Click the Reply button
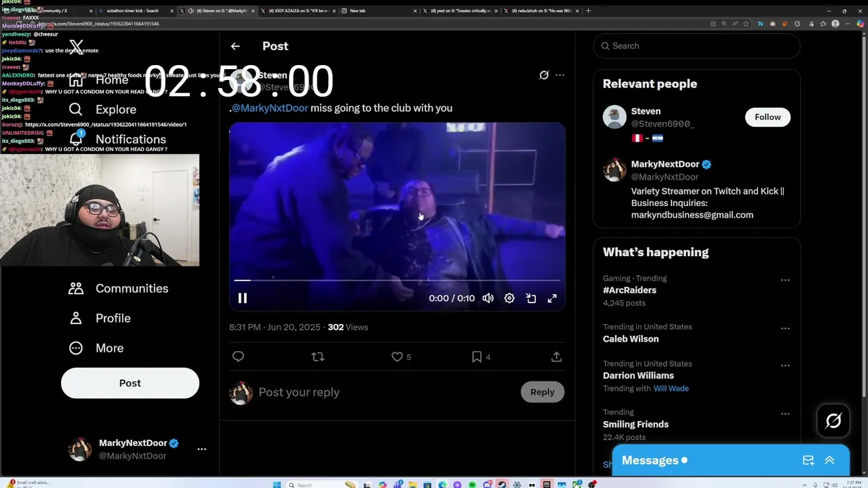868x488 pixels. 542,392
